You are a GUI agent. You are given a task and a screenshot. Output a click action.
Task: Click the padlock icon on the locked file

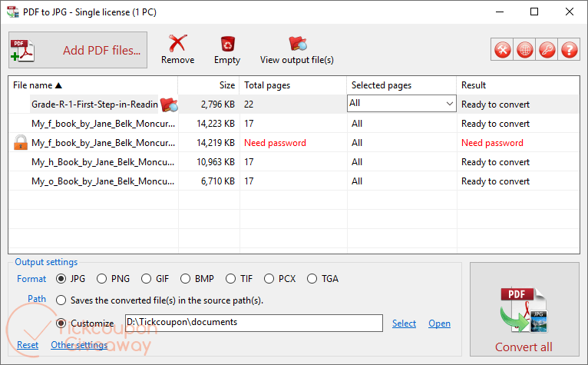(20, 143)
